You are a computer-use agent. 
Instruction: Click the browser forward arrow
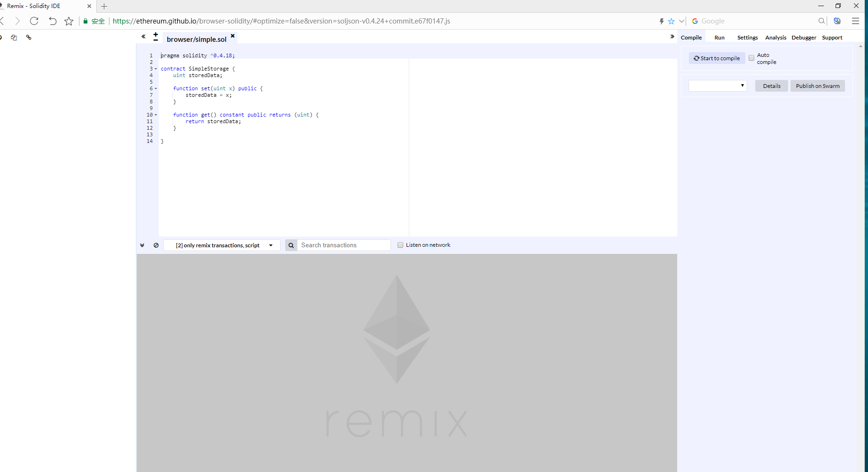coord(17,21)
